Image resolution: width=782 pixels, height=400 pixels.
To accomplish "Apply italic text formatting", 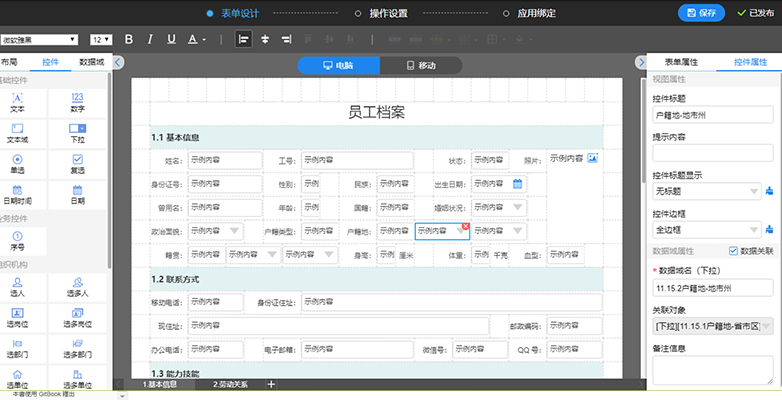I will tap(150, 39).
